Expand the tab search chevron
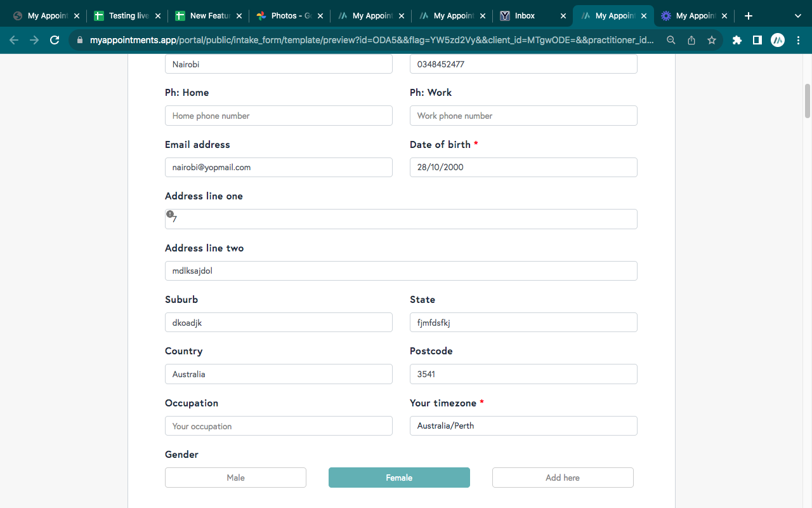This screenshot has width=812, height=508. pyautogui.click(x=798, y=16)
